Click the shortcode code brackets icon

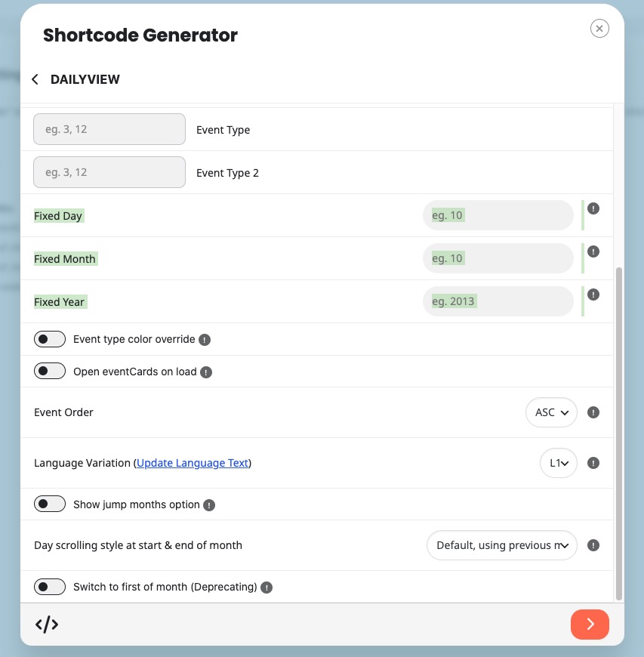[x=47, y=625]
